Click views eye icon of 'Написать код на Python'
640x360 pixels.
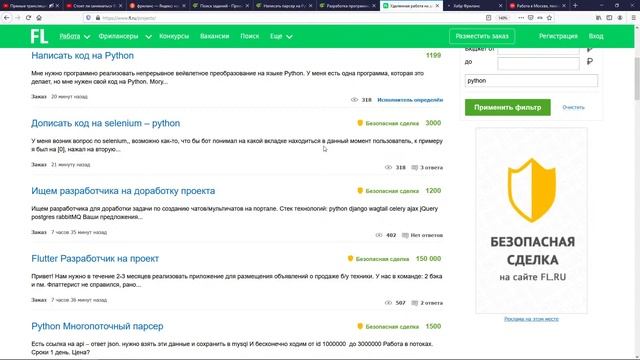coord(354,100)
